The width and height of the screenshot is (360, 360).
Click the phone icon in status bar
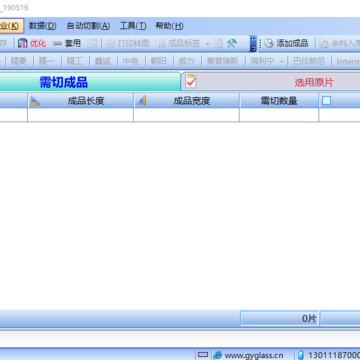tap(301, 355)
